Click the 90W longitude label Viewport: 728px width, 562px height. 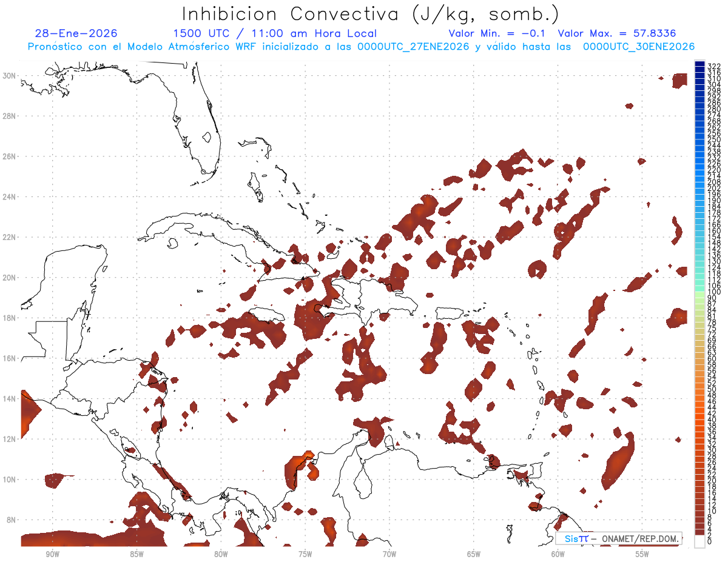52,554
